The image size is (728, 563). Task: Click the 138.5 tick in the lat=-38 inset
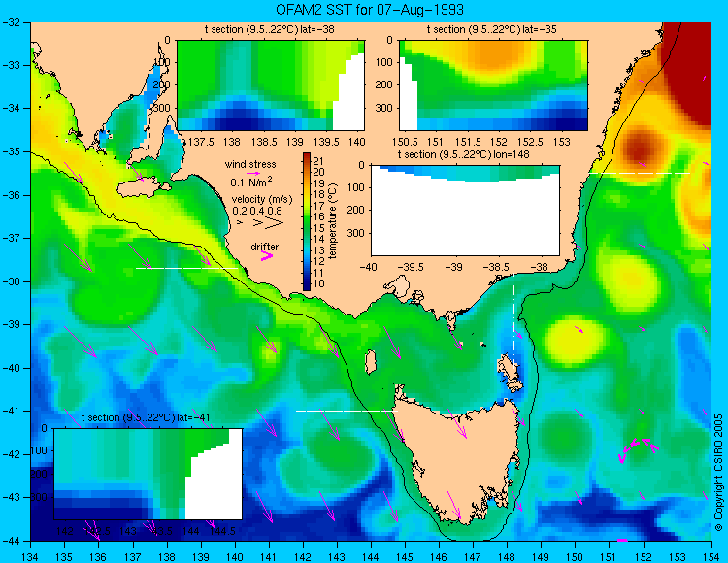coord(263,141)
